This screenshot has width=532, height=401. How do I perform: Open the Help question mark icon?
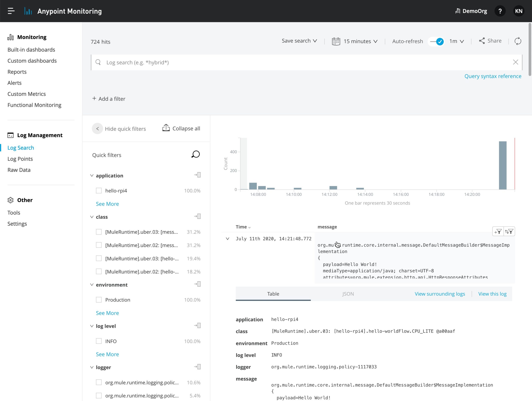[x=500, y=11]
